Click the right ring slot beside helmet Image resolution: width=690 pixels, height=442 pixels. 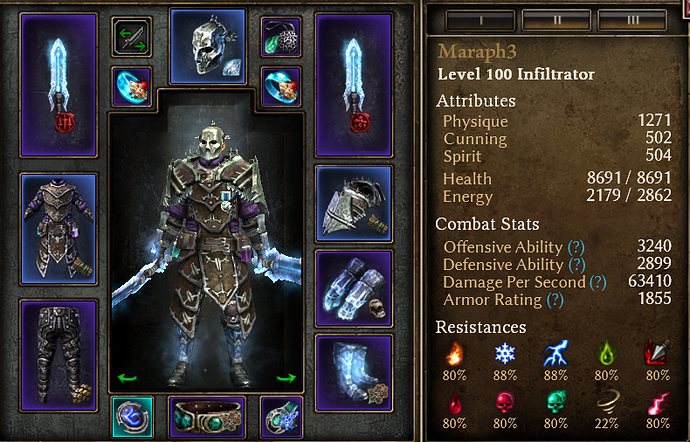click(281, 87)
